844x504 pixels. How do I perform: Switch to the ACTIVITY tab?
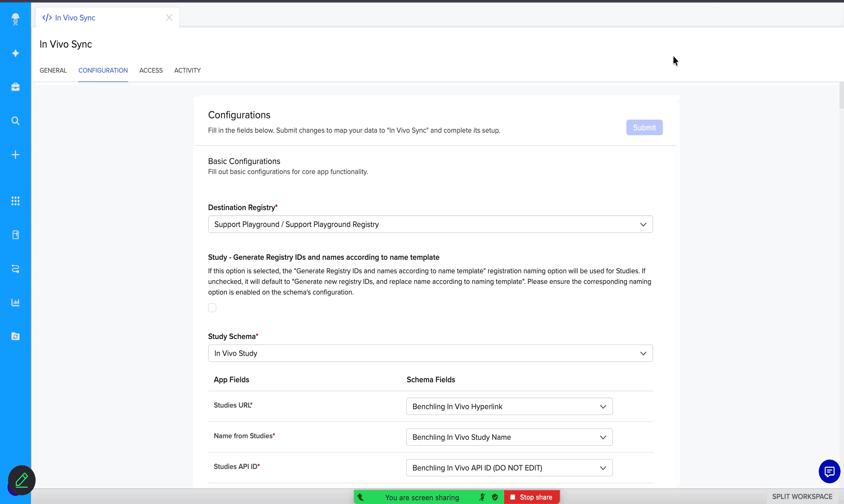coord(187,70)
